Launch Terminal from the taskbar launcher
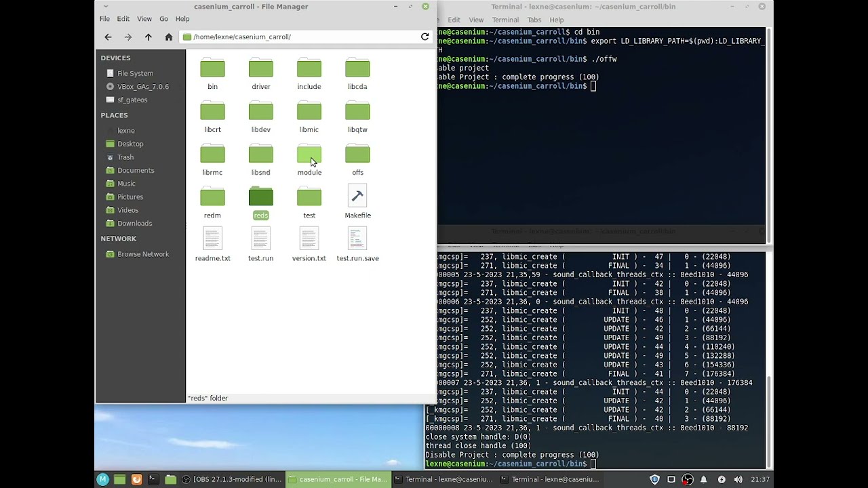 (x=153, y=479)
